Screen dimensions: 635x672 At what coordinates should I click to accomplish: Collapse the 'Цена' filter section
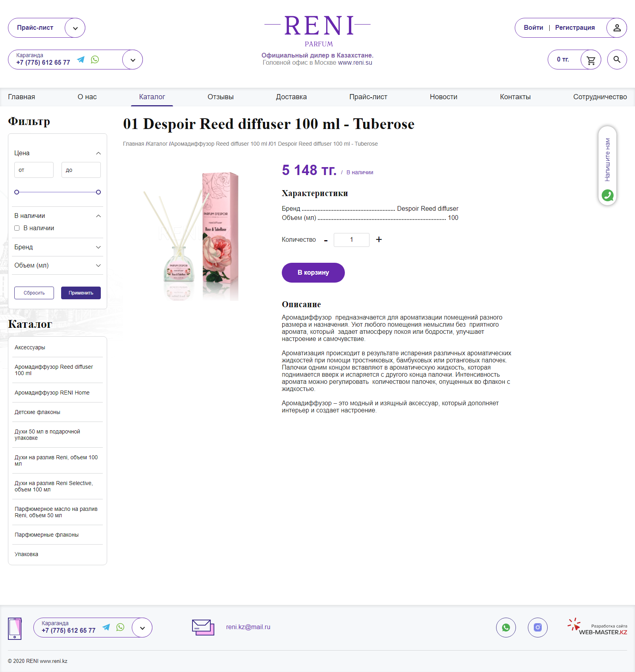coord(98,153)
